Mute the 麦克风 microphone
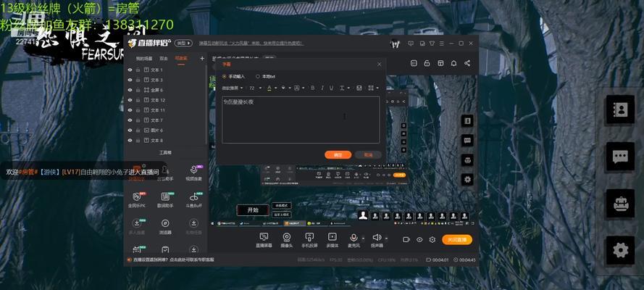 (x=354, y=240)
